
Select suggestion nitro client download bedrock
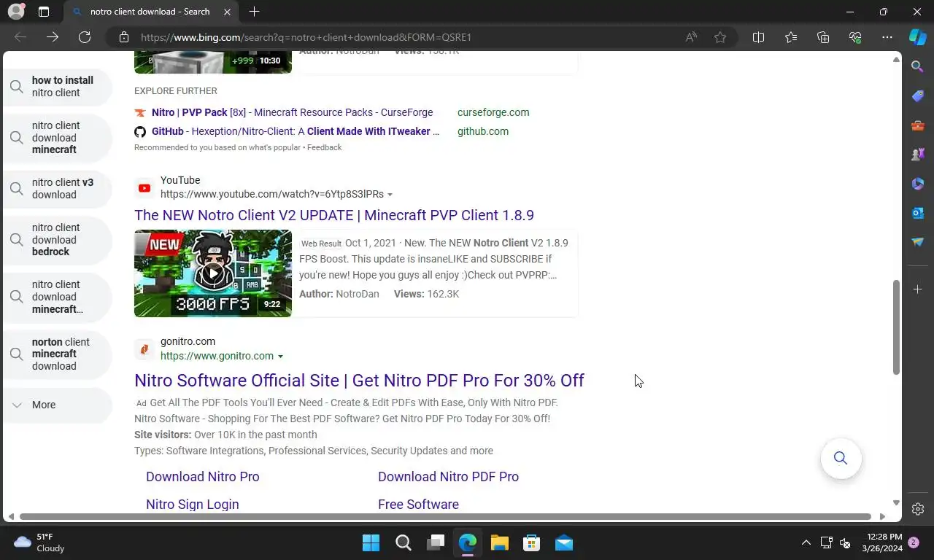(x=58, y=240)
